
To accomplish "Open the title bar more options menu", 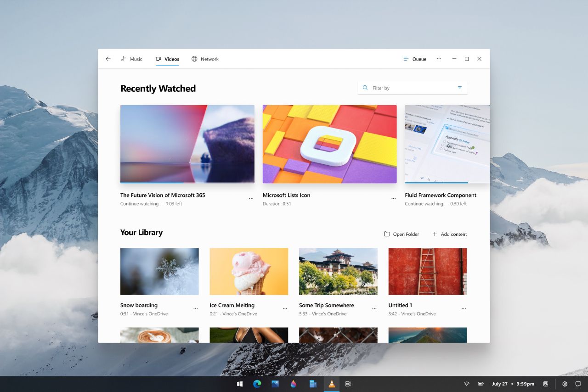I will [x=439, y=59].
